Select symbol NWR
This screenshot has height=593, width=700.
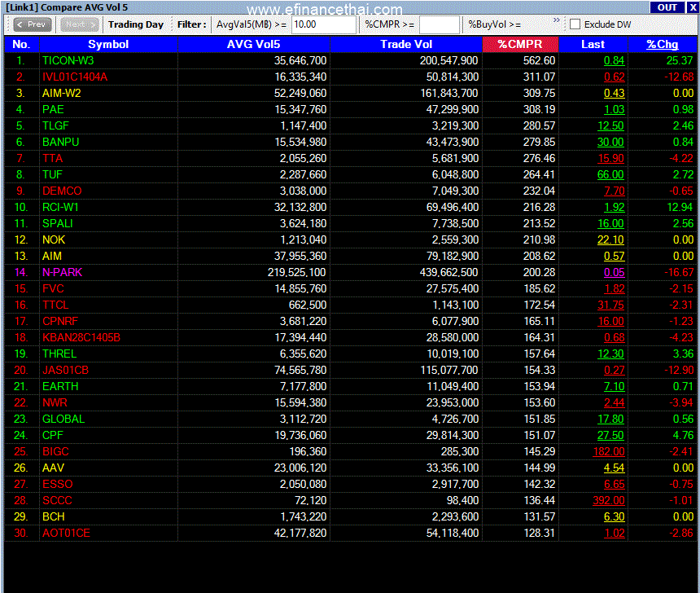55,402
